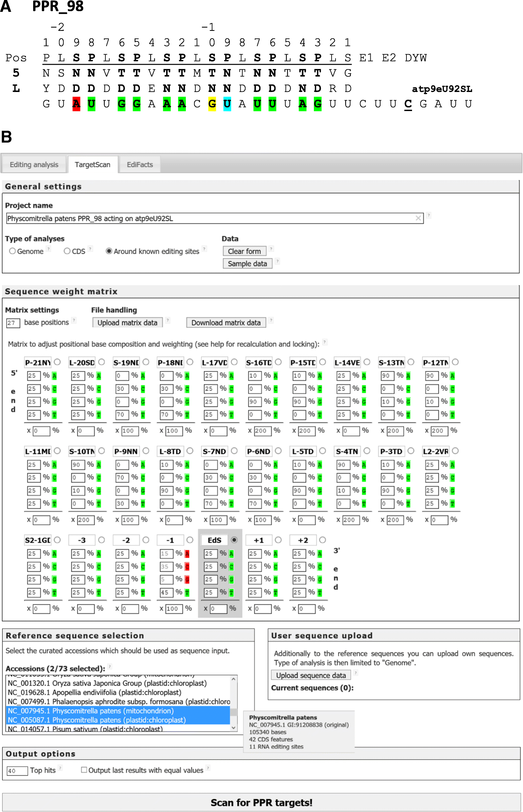Select the EdS column radio button

click(x=234, y=540)
